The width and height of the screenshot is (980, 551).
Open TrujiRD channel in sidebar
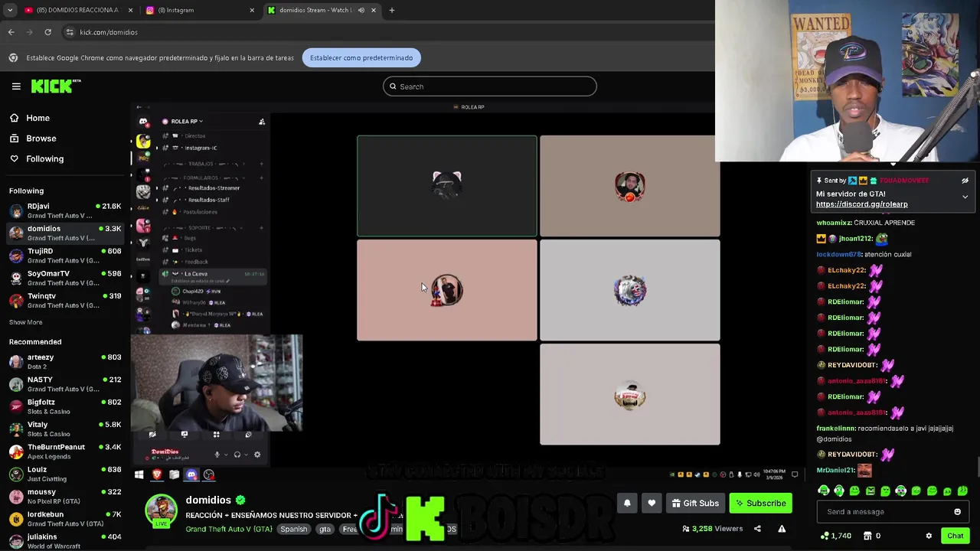coord(65,256)
